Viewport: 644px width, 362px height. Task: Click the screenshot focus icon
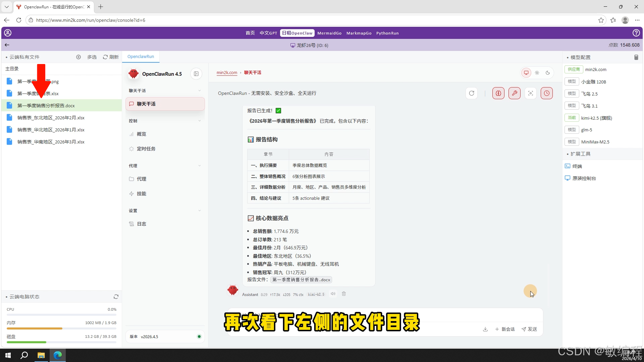[530, 93]
